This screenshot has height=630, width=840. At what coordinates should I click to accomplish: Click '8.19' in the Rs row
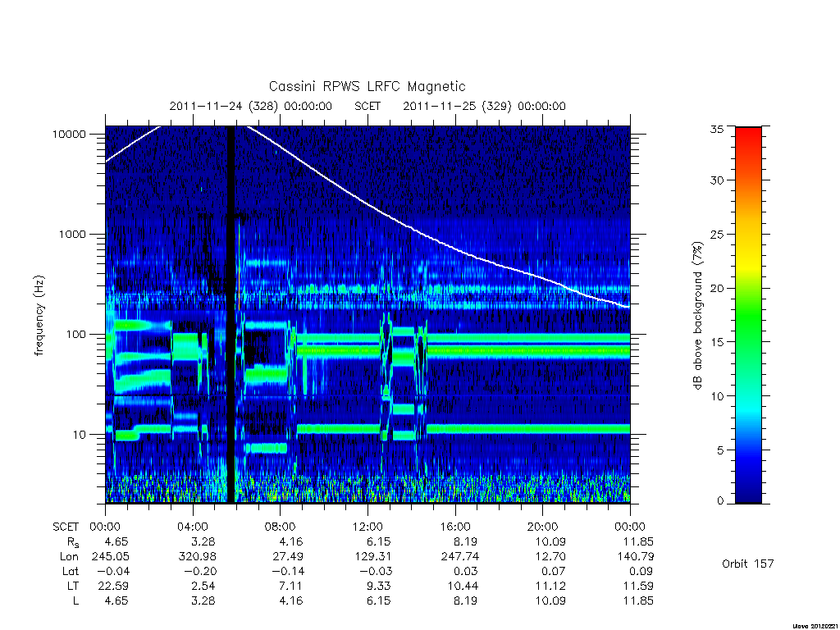coord(466,541)
